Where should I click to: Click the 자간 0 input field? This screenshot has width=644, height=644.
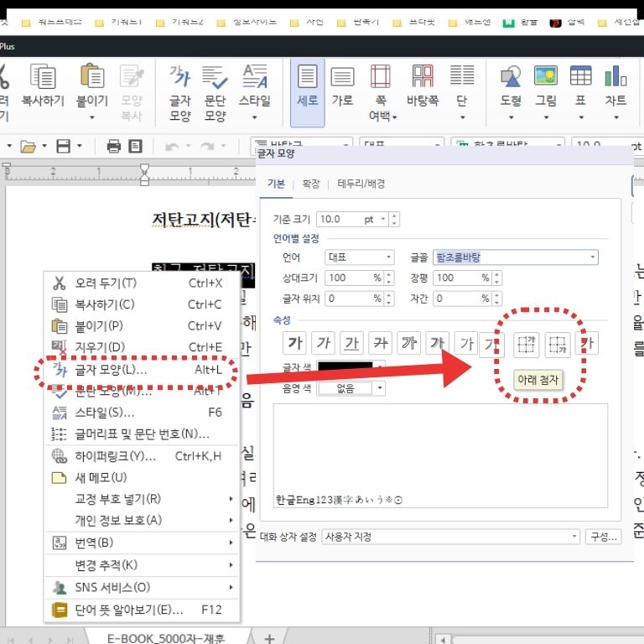coord(463,299)
